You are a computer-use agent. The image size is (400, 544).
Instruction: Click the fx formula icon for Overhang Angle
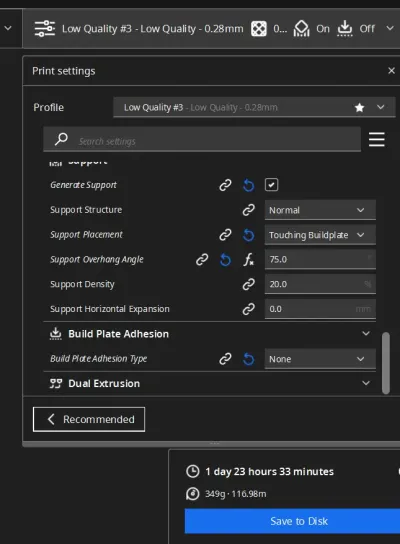click(x=248, y=260)
